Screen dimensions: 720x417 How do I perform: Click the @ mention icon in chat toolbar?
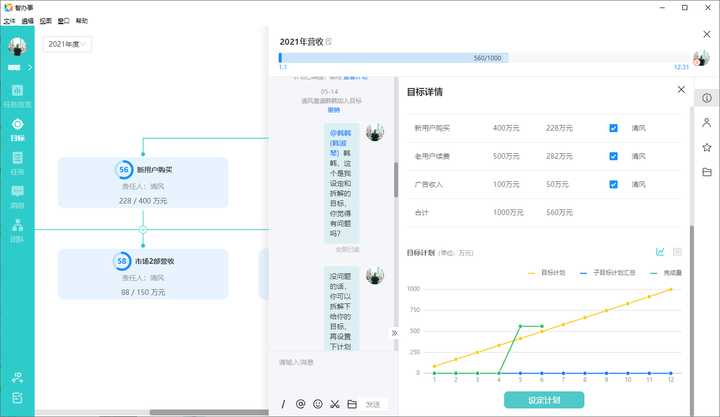(x=300, y=404)
